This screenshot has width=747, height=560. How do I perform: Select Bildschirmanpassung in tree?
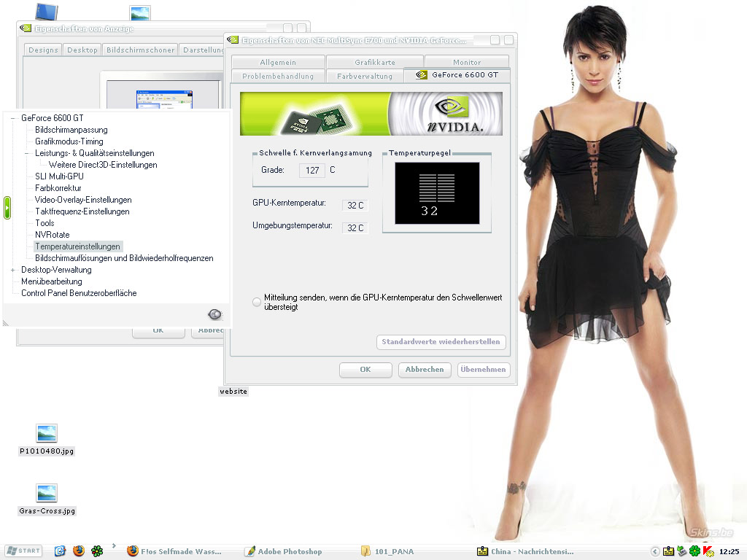pyautogui.click(x=71, y=130)
